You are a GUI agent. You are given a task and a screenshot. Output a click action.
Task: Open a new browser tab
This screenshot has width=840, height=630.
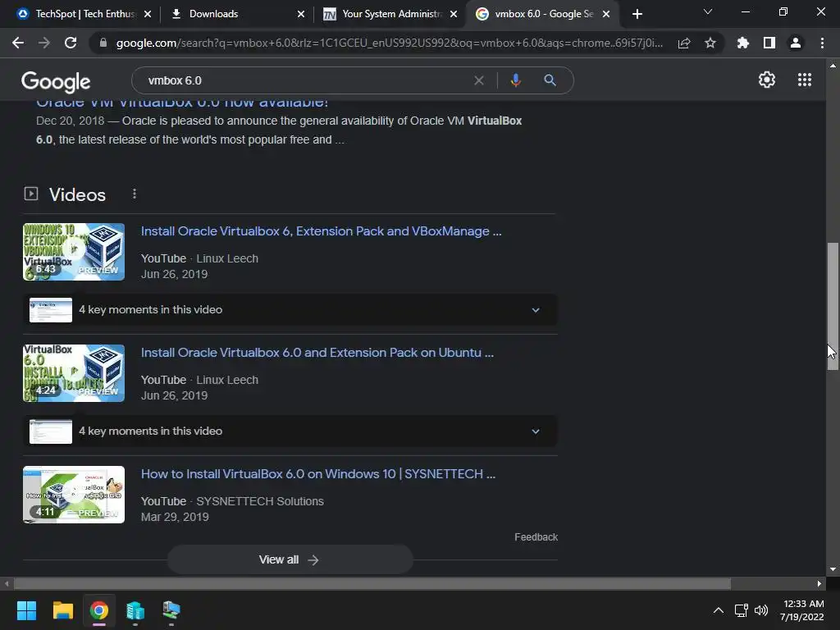pyautogui.click(x=637, y=14)
